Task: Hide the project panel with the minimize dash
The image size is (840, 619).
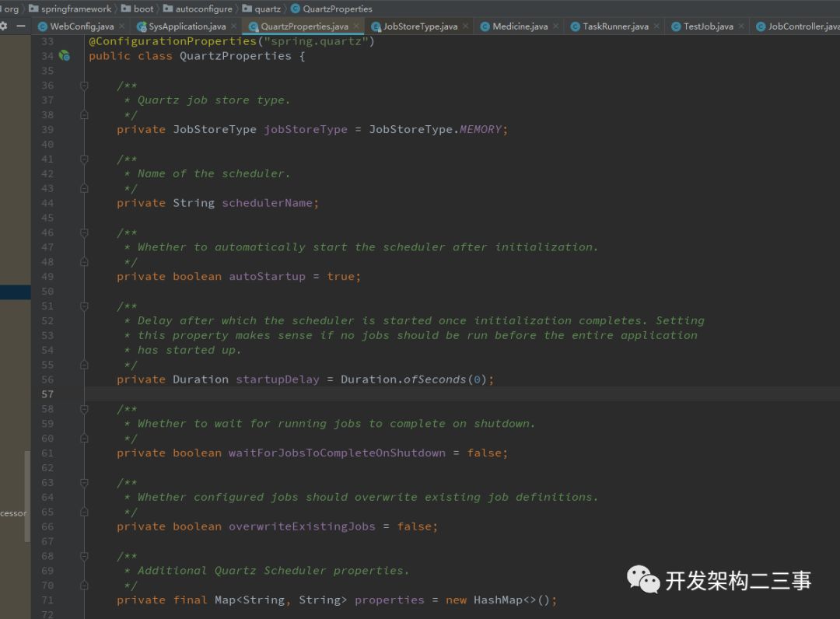Action: [21, 26]
